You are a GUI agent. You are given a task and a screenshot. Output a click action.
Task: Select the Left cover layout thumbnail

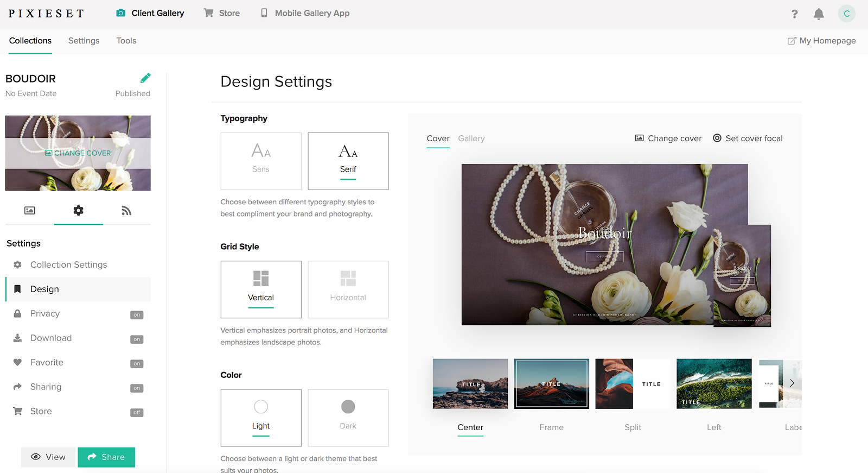click(714, 383)
